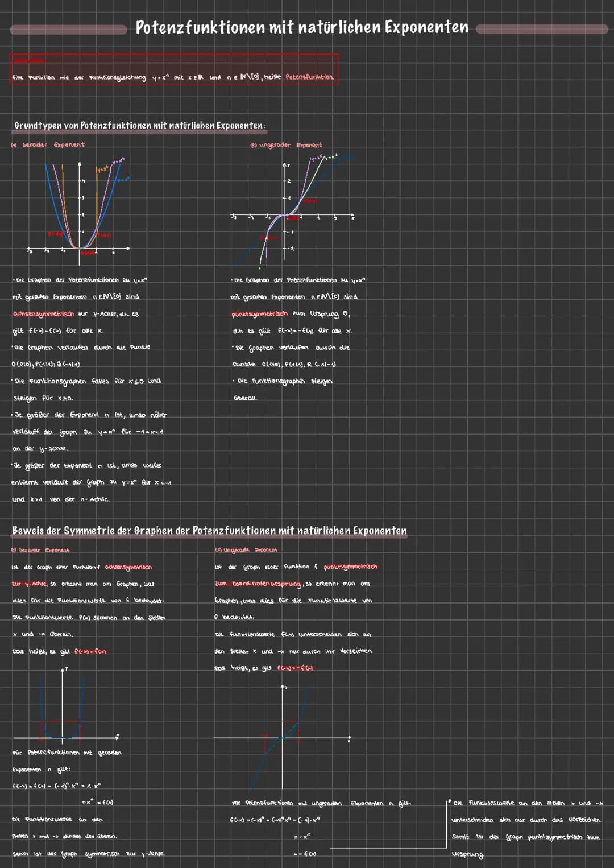Click the red formula f(-x)=f(x)
Viewport: 614px width, 868px height.
tap(90, 651)
